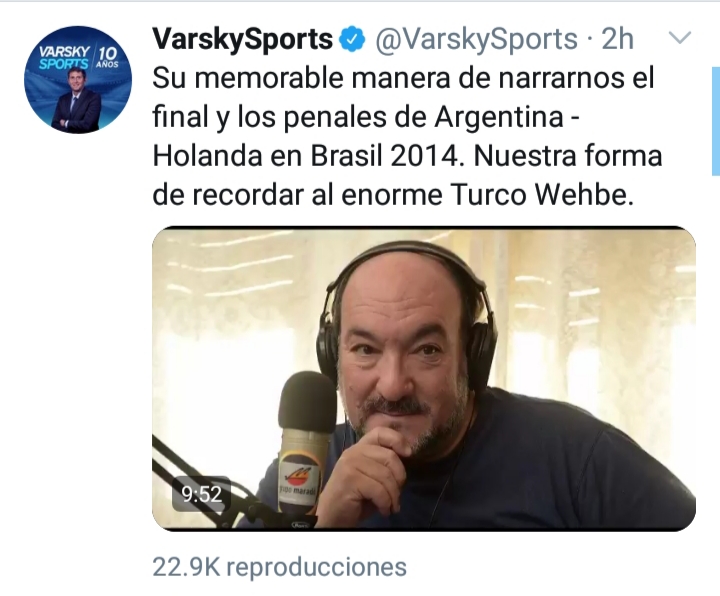Open the VarskySports profile avatar
The width and height of the screenshot is (720, 596).
coord(78,79)
